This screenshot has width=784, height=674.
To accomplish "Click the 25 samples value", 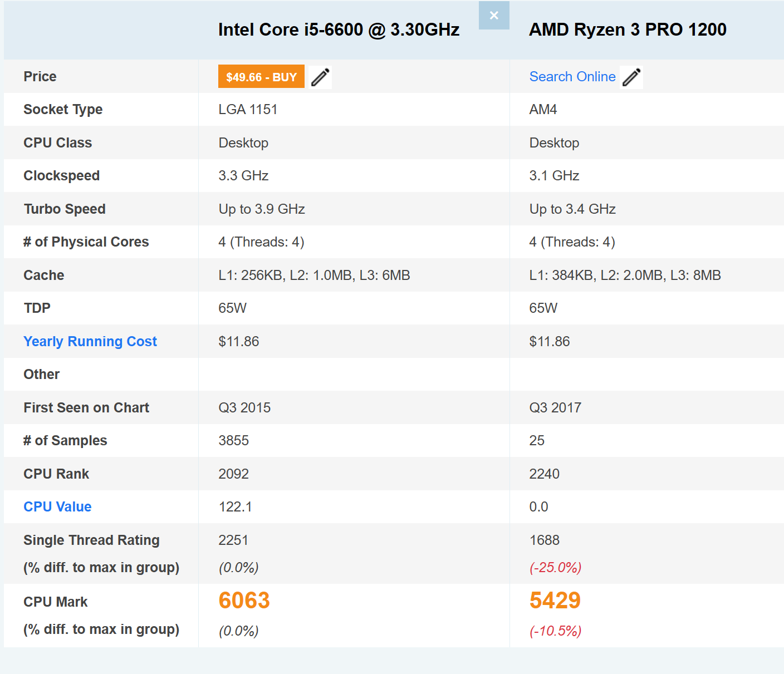I will point(537,441).
